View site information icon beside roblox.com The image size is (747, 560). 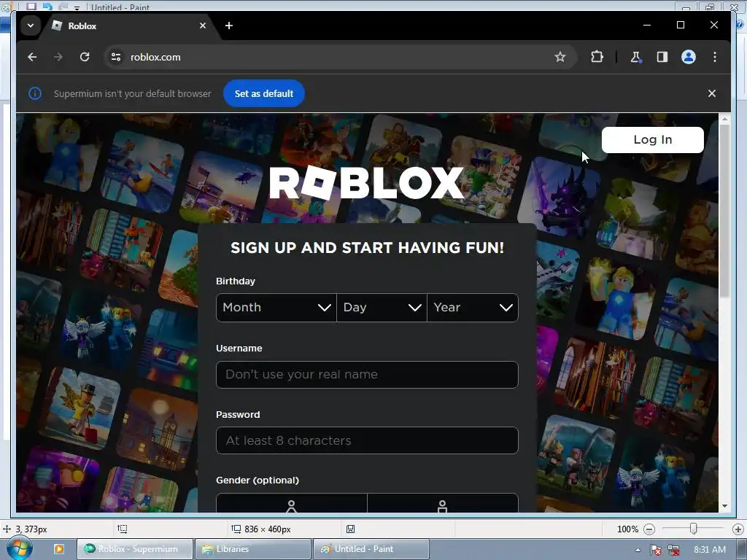pos(116,57)
